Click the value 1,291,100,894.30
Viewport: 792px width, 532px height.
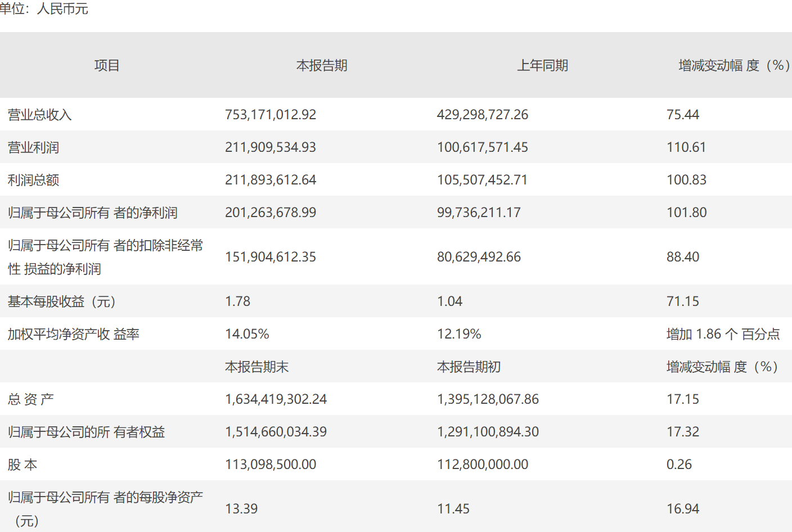[x=488, y=432]
